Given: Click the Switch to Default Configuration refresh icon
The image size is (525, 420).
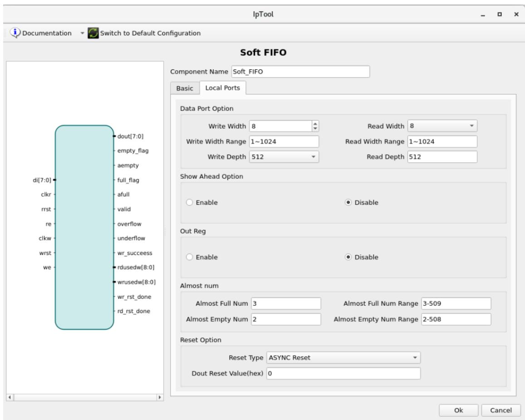Looking at the screenshot, I should [x=93, y=33].
